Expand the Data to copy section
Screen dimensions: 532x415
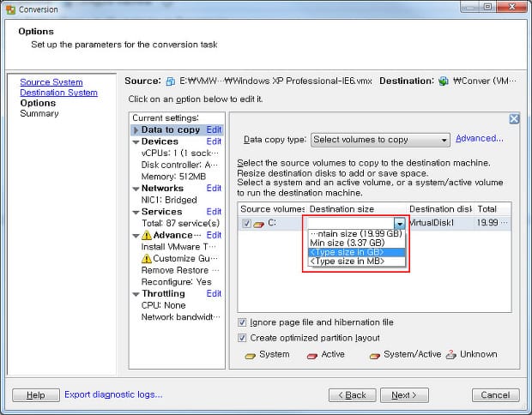coord(136,130)
